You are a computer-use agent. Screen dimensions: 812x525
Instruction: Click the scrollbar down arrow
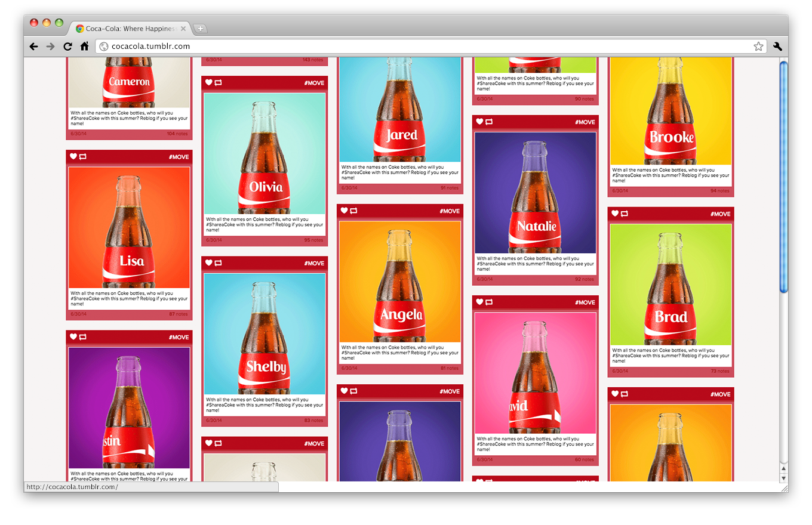tap(784, 477)
